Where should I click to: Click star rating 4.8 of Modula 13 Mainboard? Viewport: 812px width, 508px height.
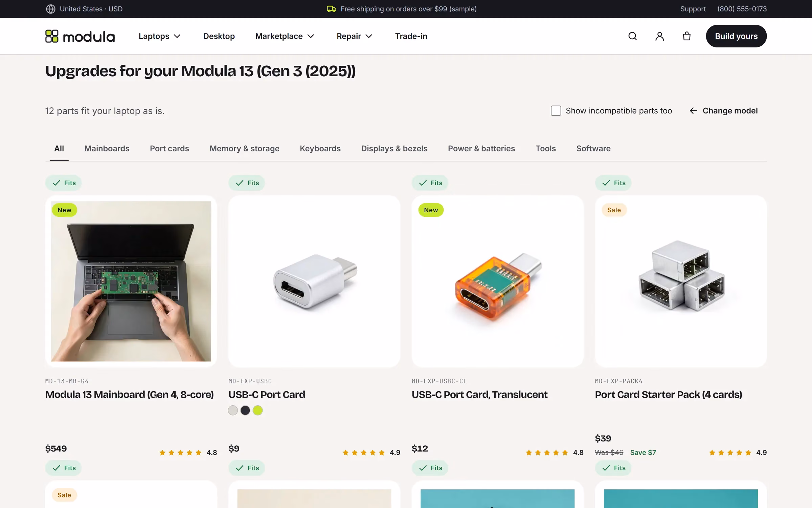click(188, 452)
